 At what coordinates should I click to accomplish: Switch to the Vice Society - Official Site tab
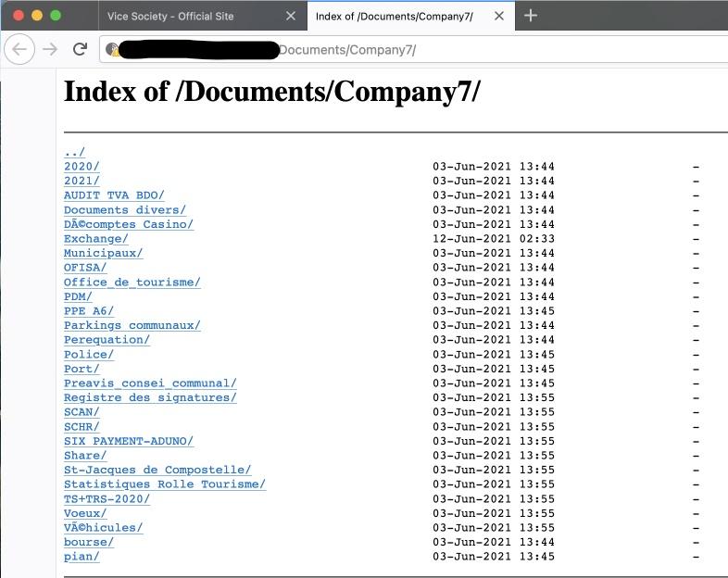(203, 16)
